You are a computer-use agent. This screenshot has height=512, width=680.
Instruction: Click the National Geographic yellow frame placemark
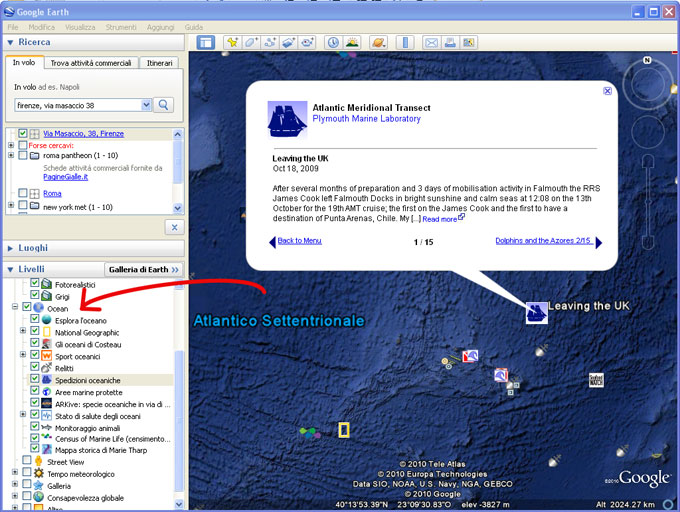(344, 430)
